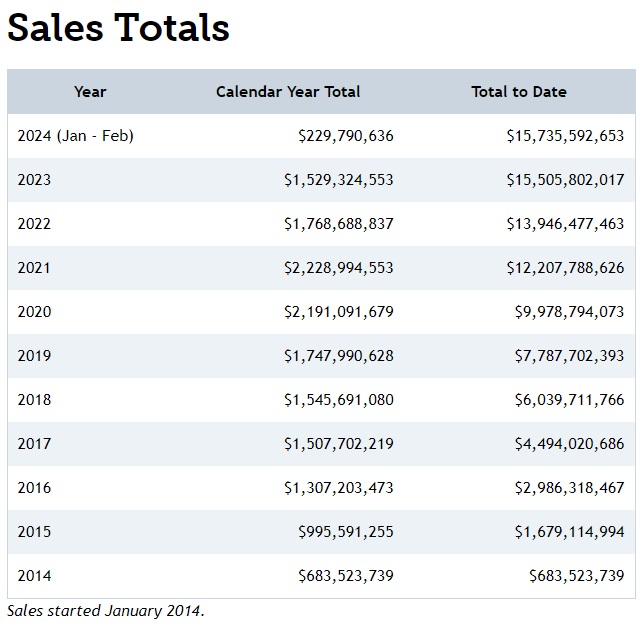Click the $1,529,324,553 value for 2023
Image resolution: width=641 pixels, height=623 pixels.
click(x=339, y=180)
